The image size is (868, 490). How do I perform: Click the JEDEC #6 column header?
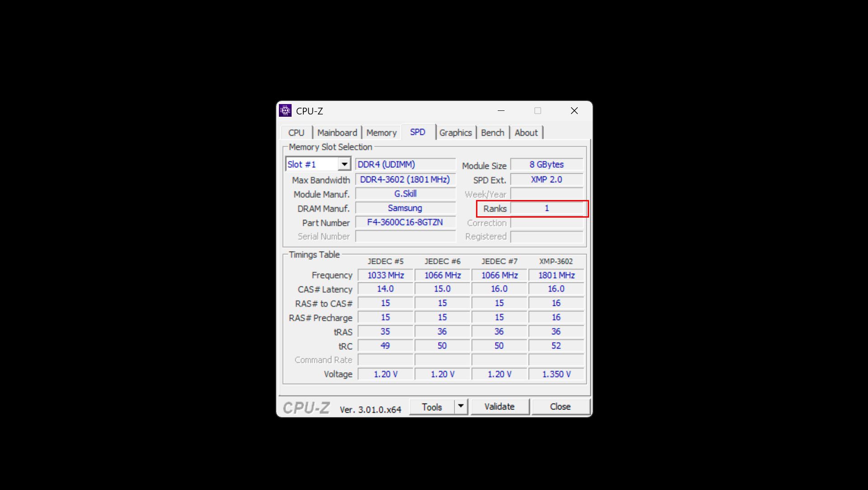tap(442, 261)
